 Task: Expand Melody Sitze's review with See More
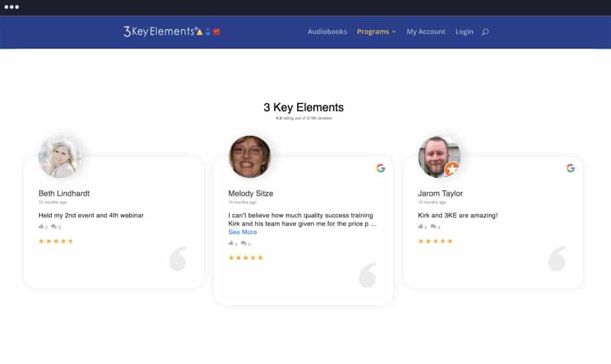click(x=242, y=232)
